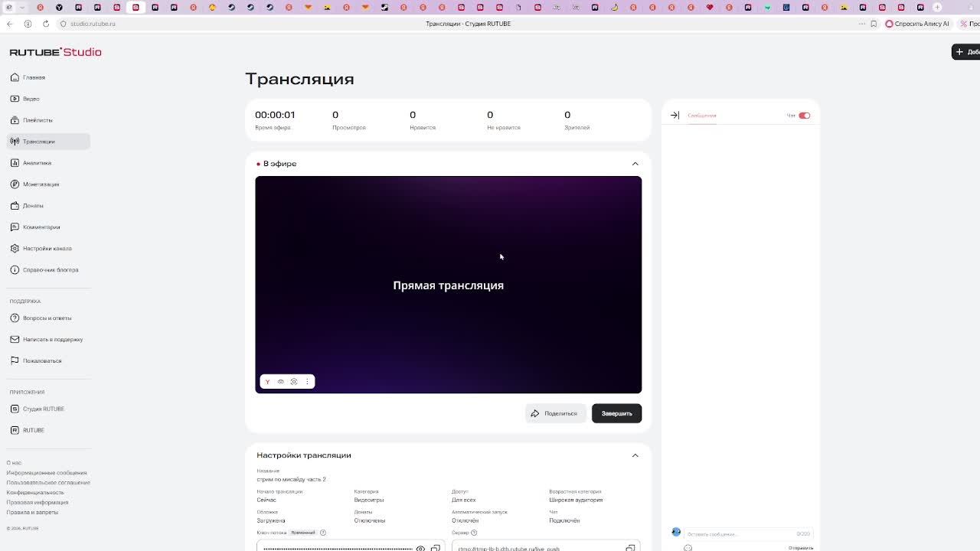Collapse the В эфире panel
This screenshot has height=551, width=980.
(x=635, y=164)
